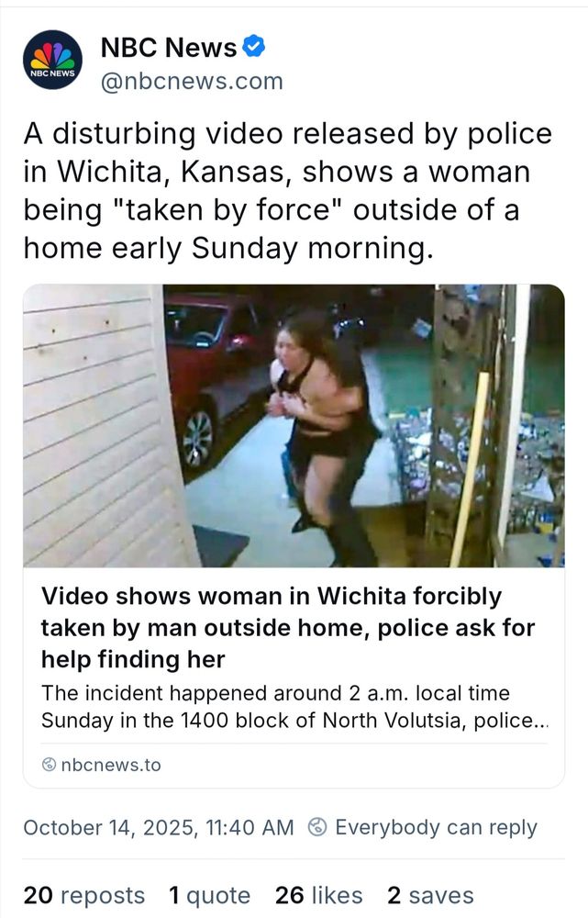The width and height of the screenshot is (588, 918).
Task: Click the October 14, 2025 timestamp
Action: (159, 827)
